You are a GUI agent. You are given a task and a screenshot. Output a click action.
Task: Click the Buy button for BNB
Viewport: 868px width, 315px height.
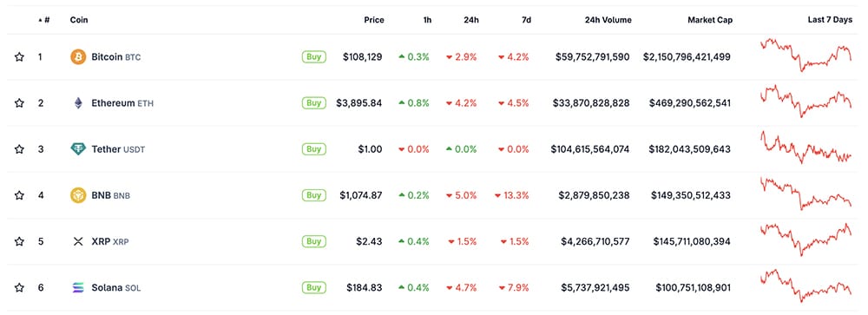(x=314, y=195)
